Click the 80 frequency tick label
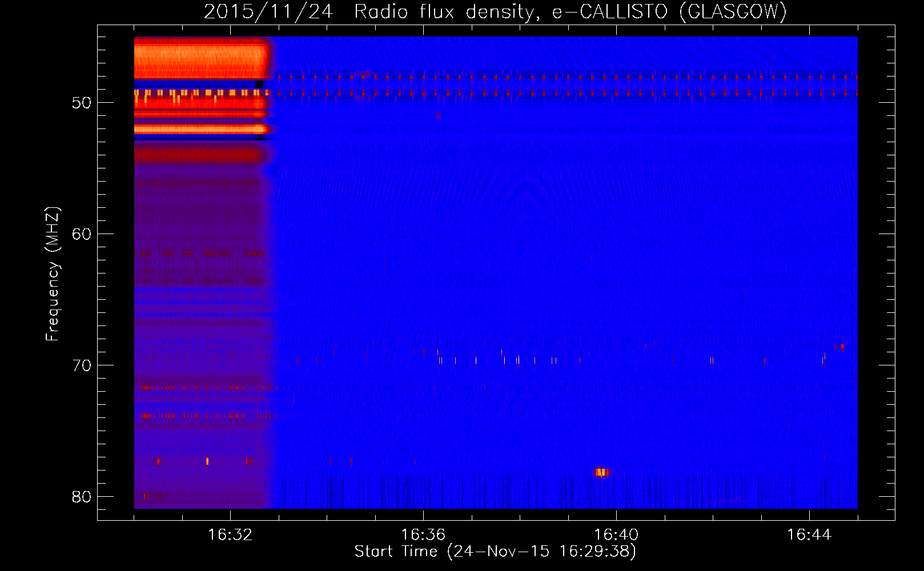924x571 pixels. point(82,497)
